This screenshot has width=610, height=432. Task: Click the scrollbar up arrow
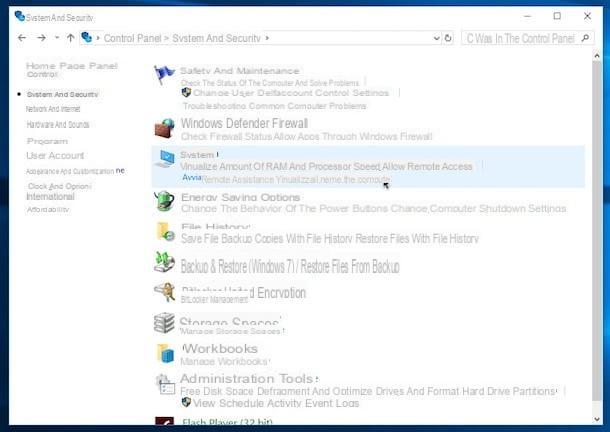597,56
